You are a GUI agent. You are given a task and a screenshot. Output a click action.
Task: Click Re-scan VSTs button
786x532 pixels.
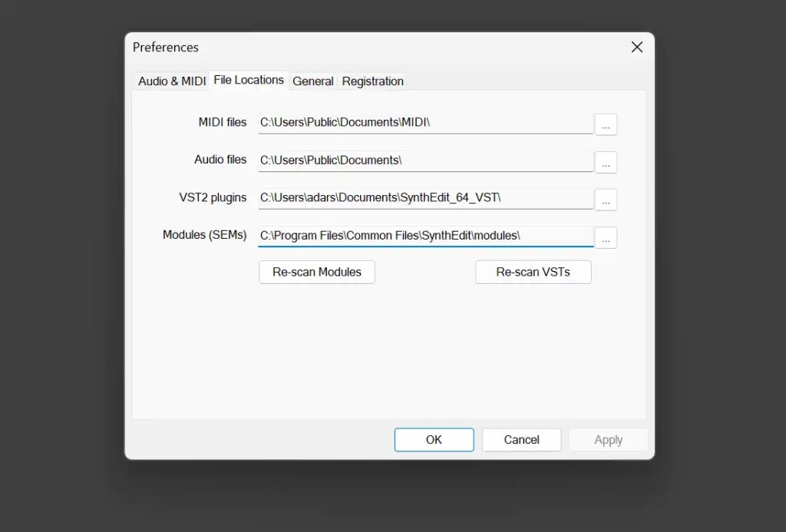coord(533,272)
